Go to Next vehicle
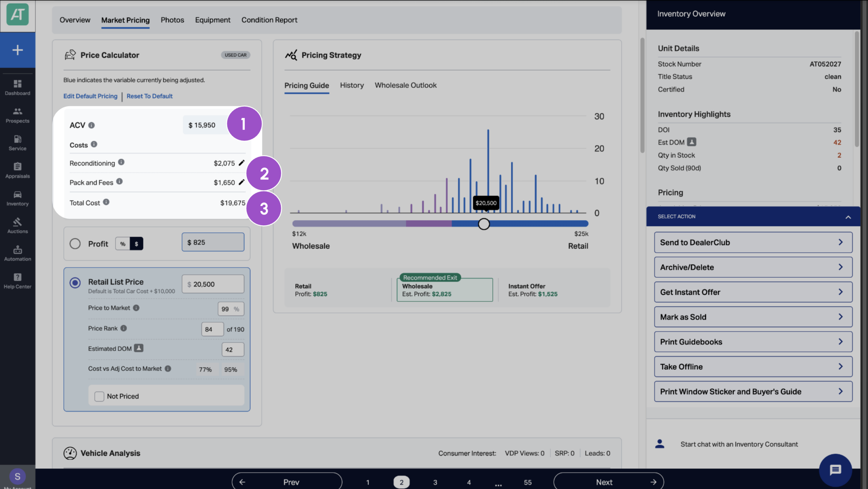 click(x=609, y=482)
